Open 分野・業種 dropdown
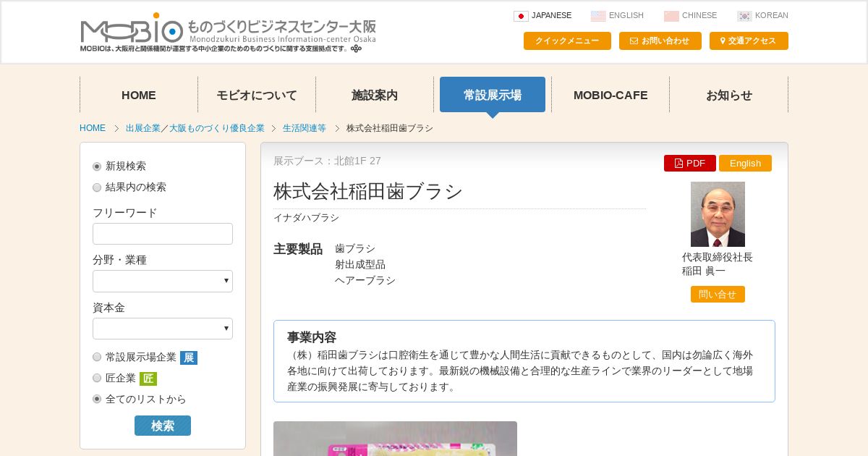This screenshot has width=868, height=456. click(163, 281)
